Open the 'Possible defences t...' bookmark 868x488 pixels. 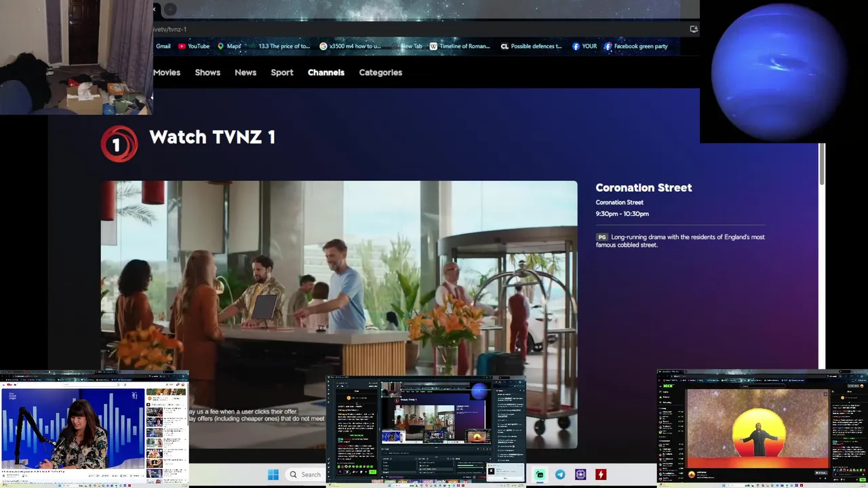point(531,46)
